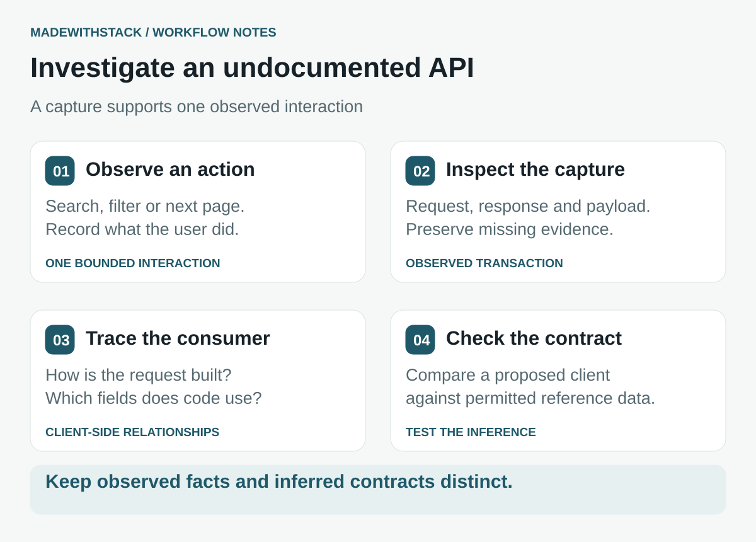The image size is (756, 542).
Task: Click 'ONE BOUNDED INTERACTION' label
Action: [x=133, y=263]
